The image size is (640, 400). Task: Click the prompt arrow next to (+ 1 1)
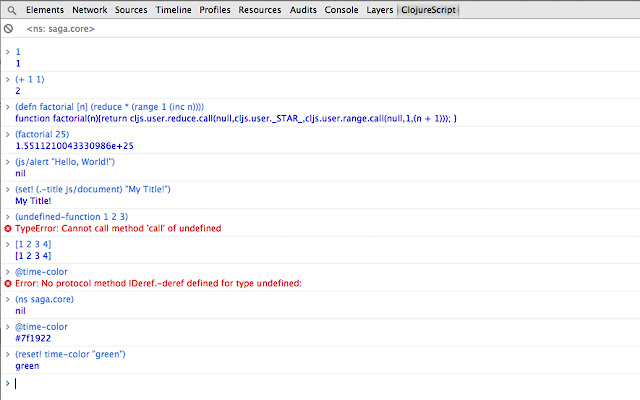(7, 79)
